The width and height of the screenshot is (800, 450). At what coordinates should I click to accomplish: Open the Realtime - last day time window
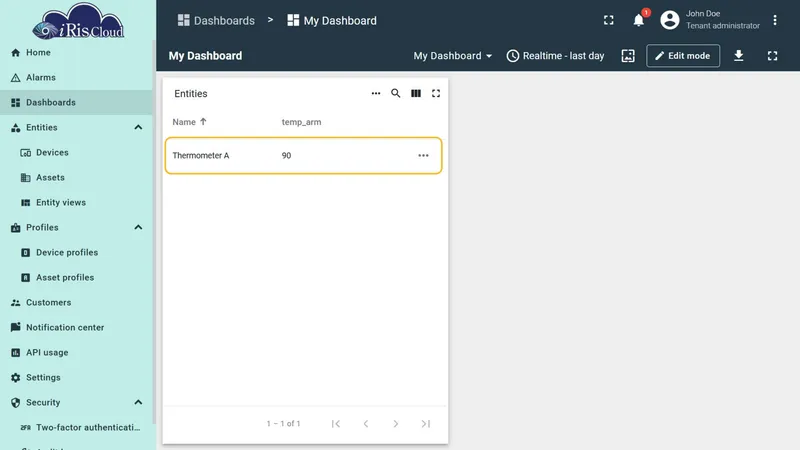point(555,56)
